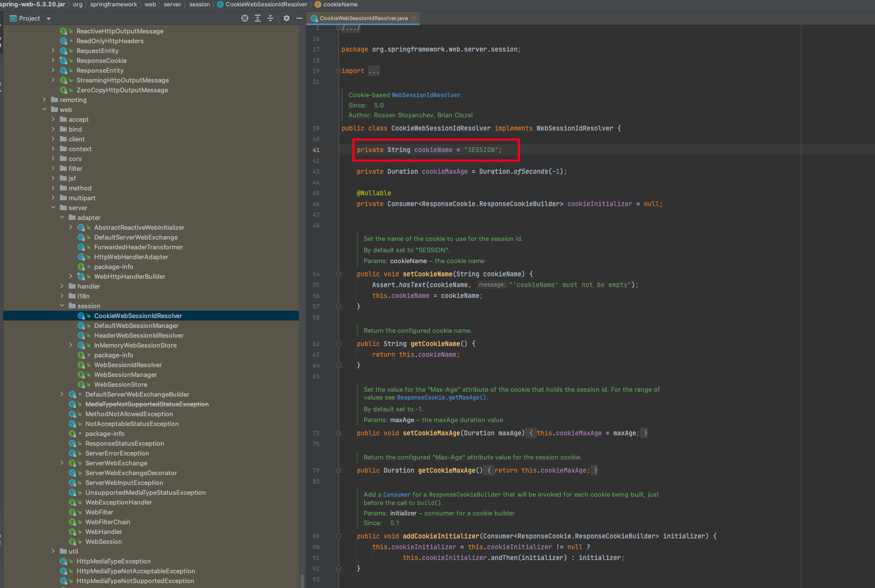Follow the Consumer link in addCookieInitializer doc
Screen dimensions: 875x588
tap(397, 495)
